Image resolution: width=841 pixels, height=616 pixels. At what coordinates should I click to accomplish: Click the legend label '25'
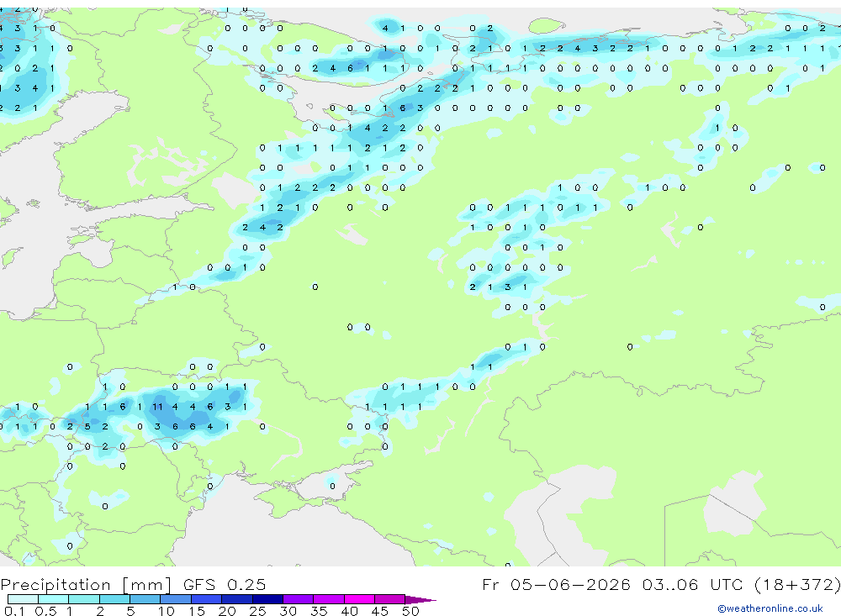[x=257, y=611]
